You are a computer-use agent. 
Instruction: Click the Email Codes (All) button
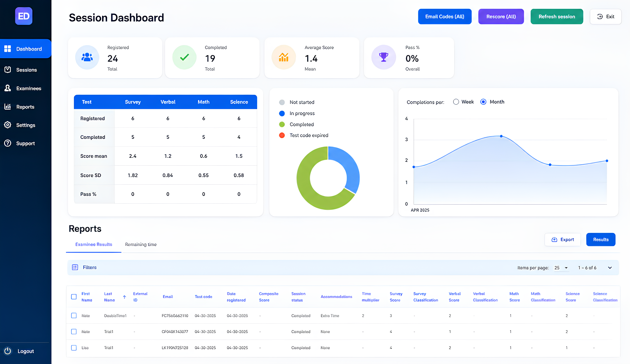[445, 17]
